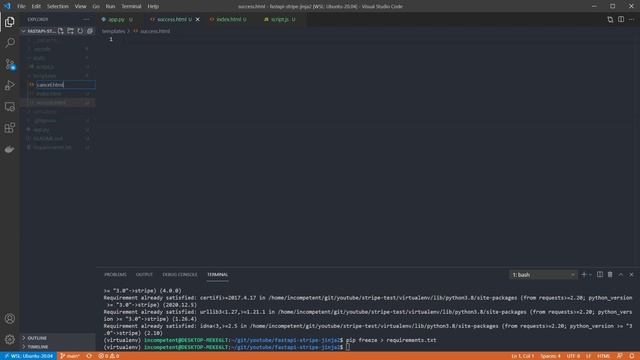Expand the Timeline section
Viewport: 640px width, 360px height.
click(x=58, y=347)
